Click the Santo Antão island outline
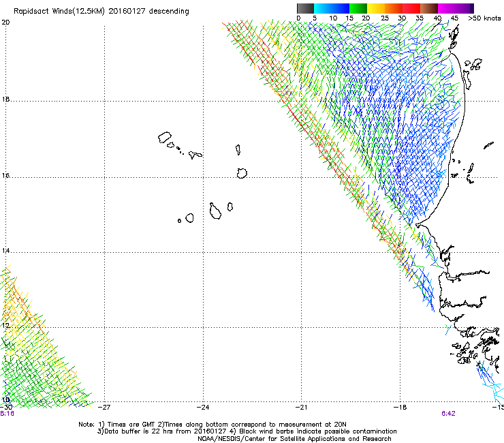Image resolution: width=504 pixels, height=443 pixels. 165,138
